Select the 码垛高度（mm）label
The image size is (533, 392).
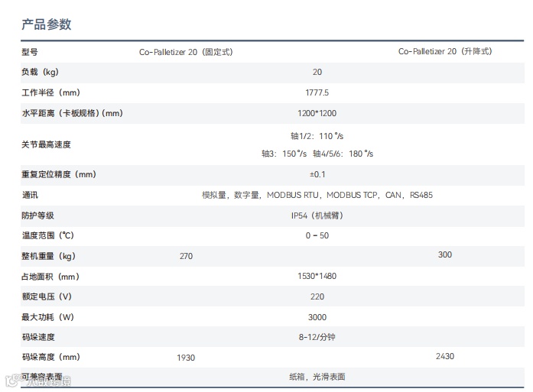tap(51, 357)
